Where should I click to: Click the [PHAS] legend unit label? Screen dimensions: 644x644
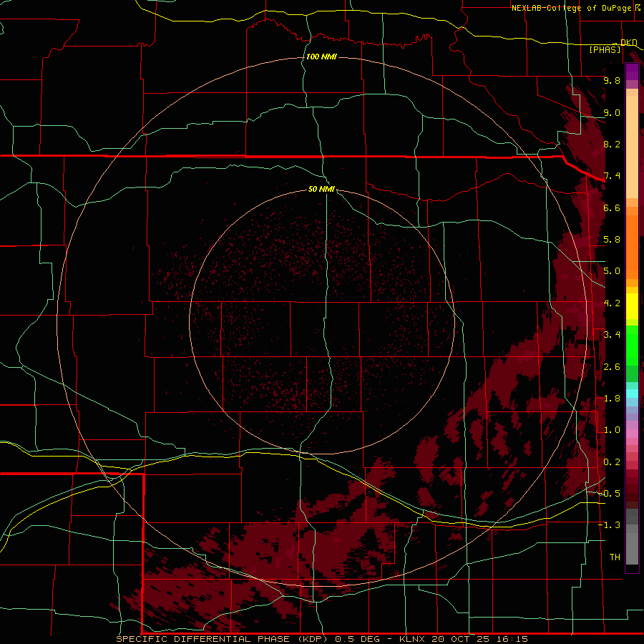605,50
